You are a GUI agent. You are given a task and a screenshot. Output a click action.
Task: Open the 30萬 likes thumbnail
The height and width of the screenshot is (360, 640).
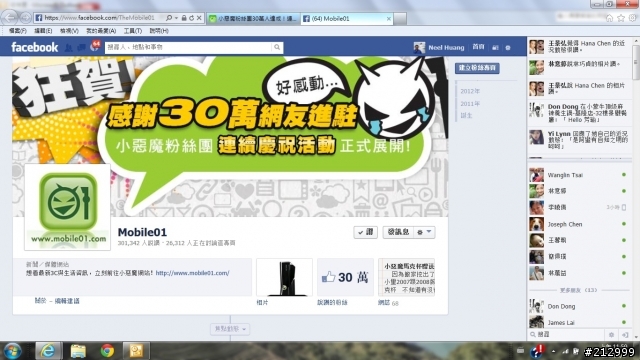pos(345,277)
